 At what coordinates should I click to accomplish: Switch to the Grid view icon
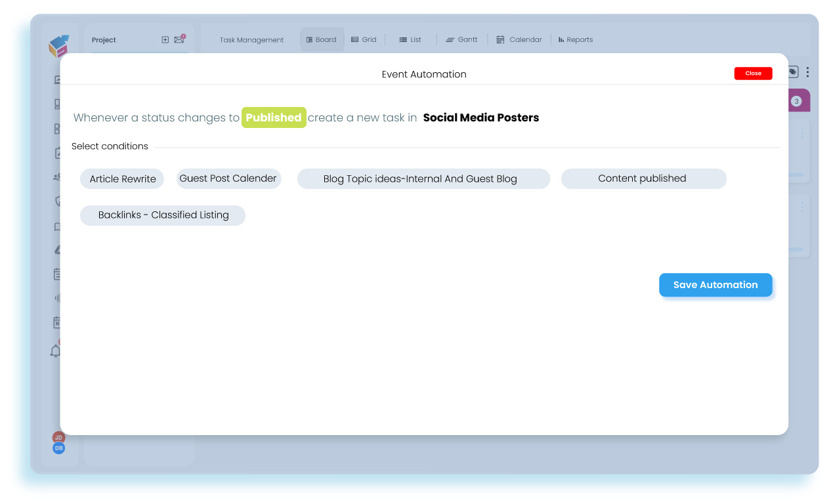pyautogui.click(x=364, y=39)
